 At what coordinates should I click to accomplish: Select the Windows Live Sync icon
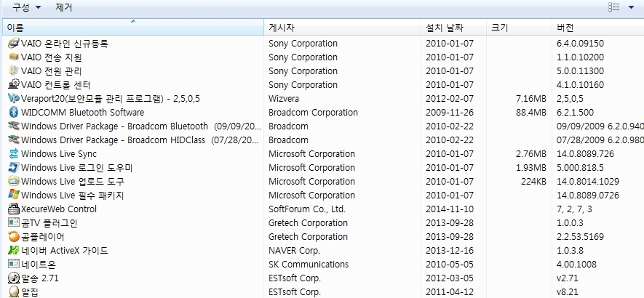pyautogui.click(x=13, y=154)
